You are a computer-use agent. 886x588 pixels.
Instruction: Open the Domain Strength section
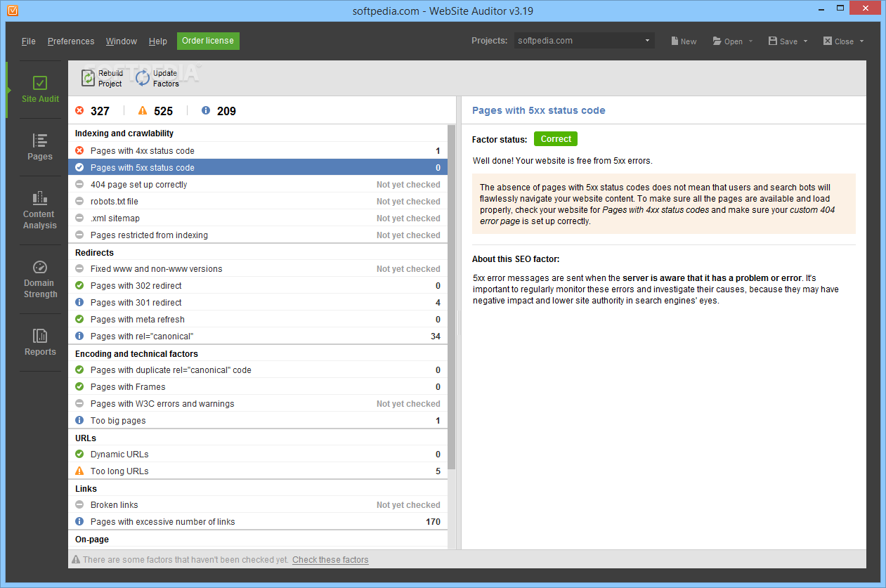(x=40, y=279)
